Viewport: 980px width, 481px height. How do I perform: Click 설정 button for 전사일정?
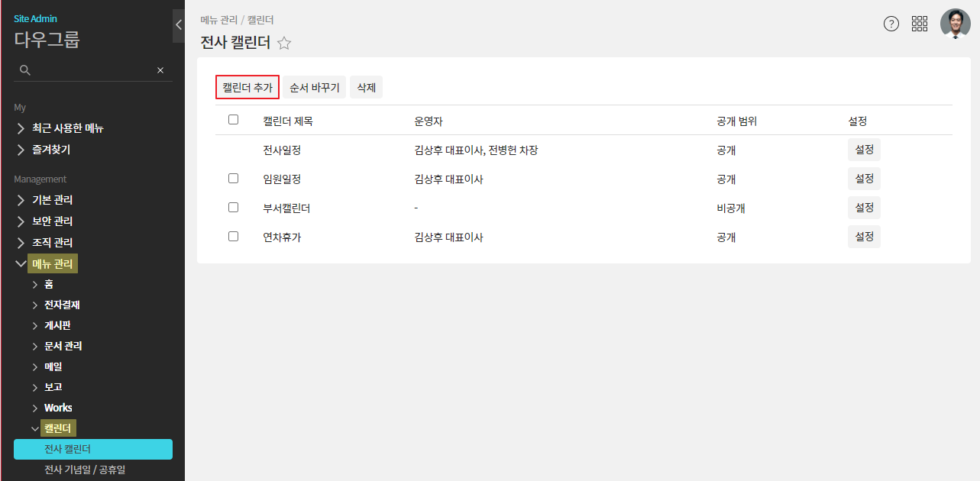[864, 150]
